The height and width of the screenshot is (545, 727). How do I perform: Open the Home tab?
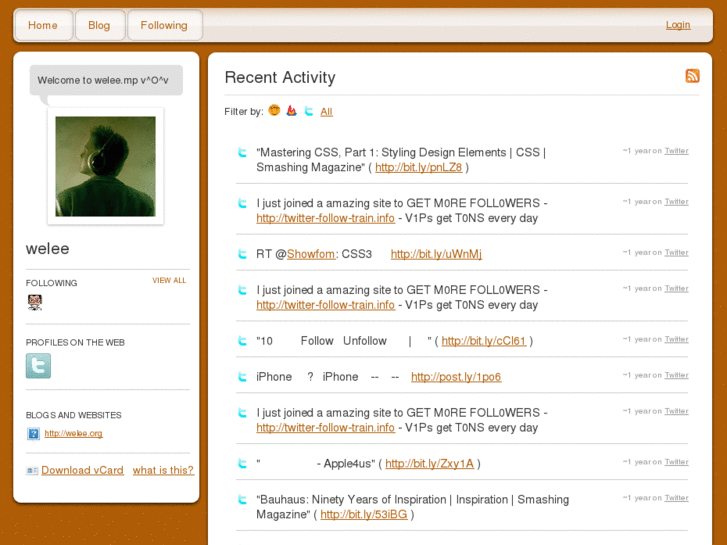[43, 25]
